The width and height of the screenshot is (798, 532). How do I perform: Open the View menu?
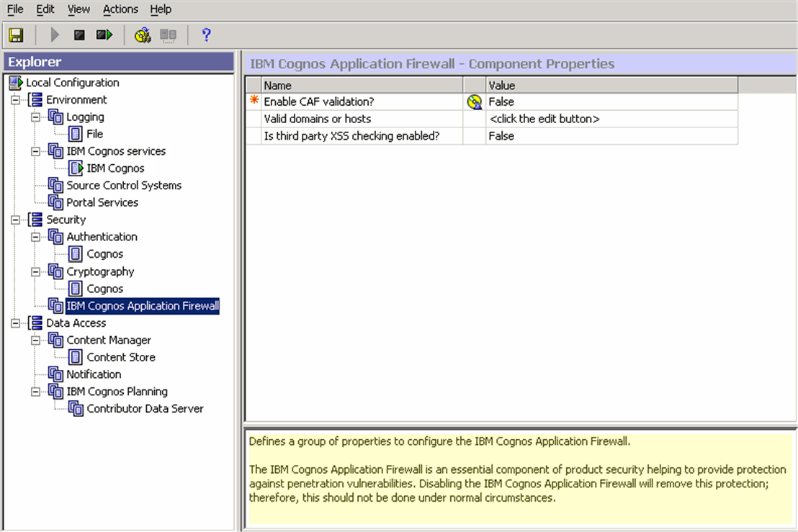(79, 9)
